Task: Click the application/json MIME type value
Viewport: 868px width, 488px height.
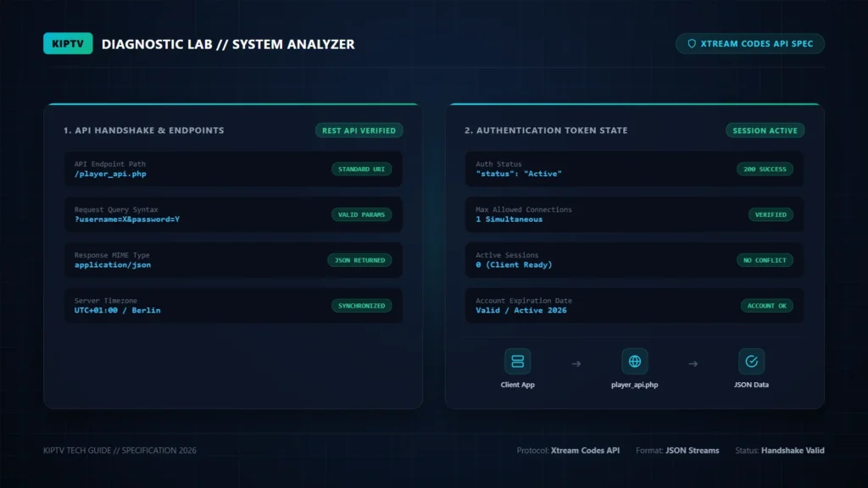Action: 113,265
